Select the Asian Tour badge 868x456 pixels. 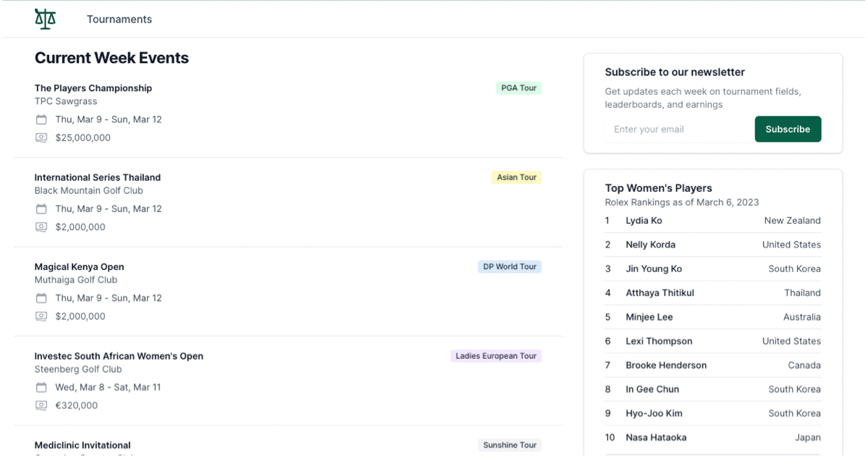pyautogui.click(x=516, y=177)
